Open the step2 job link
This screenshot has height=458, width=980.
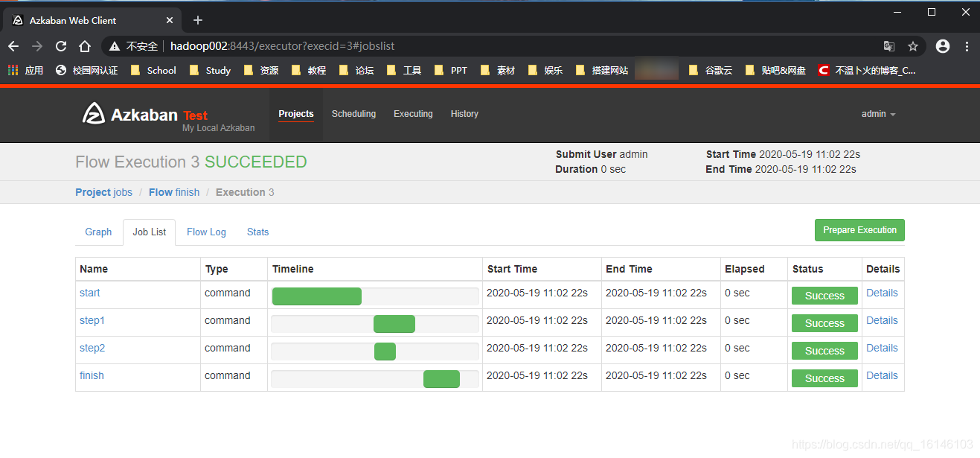(92, 348)
